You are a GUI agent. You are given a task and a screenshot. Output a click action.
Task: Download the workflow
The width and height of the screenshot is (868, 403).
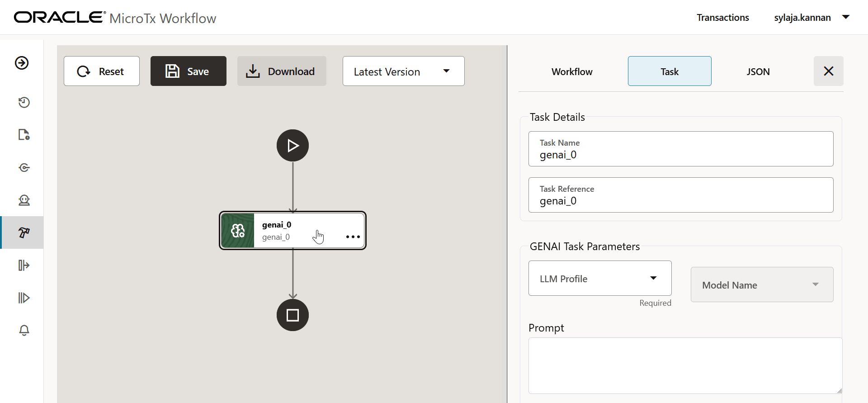point(282,71)
